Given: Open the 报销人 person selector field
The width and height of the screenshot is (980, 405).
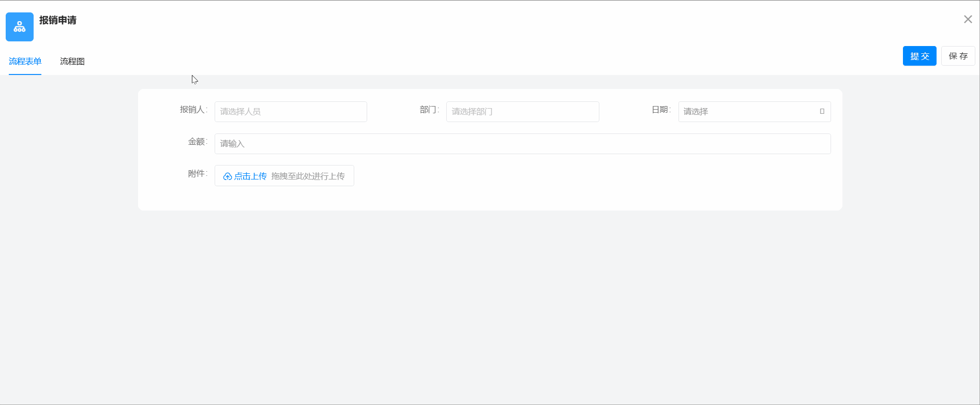Looking at the screenshot, I should coord(291,112).
